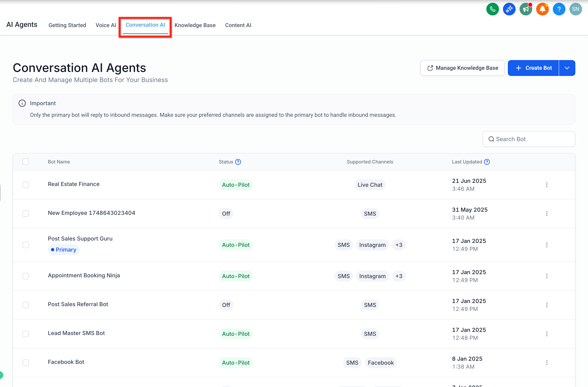Switch to the Getting Started tab
This screenshot has width=588, height=387.
pyautogui.click(x=67, y=25)
